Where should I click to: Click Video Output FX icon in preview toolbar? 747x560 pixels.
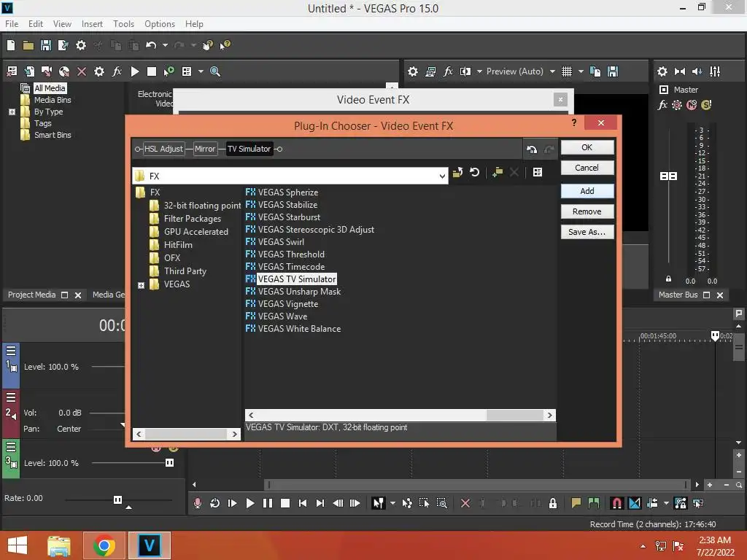coord(448,71)
